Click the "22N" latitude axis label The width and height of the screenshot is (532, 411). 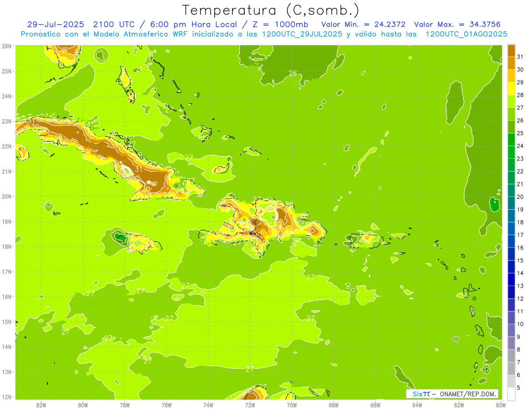click(7, 146)
